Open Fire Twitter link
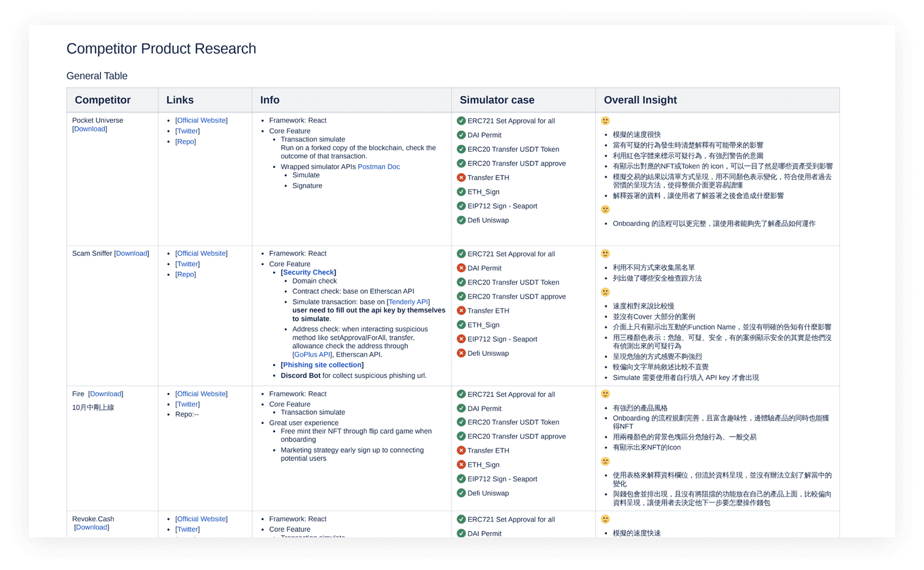Image resolution: width=924 pixels, height=570 pixels. pos(187,405)
